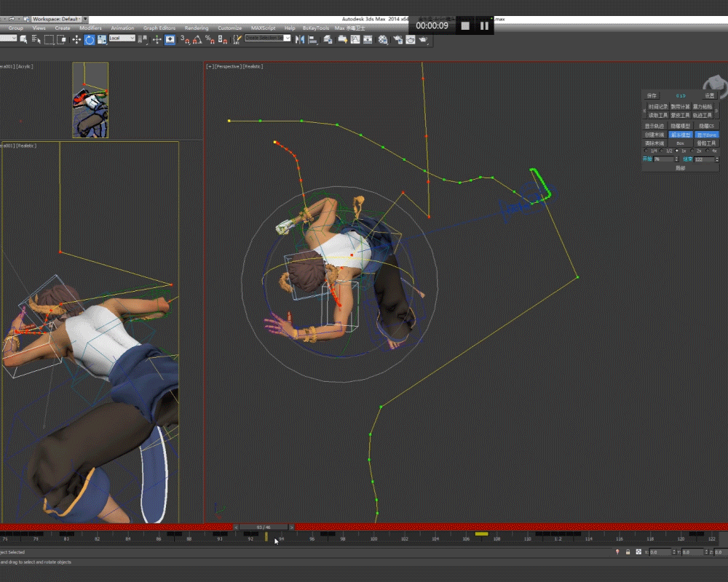Toggle the 显示Bone highlighted button
This screenshot has width=728, height=582.
click(707, 135)
